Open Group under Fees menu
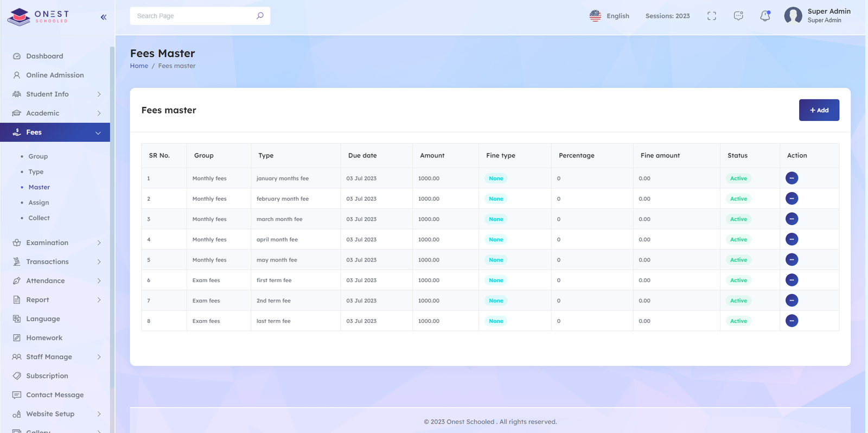This screenshot has height=433, width=868. click(x=38, y=156)
